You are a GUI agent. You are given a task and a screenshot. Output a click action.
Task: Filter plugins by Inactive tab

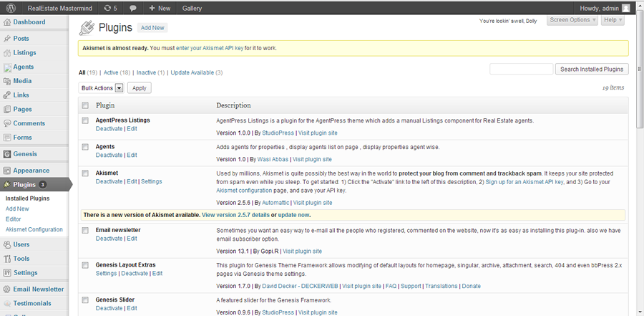(x=146, y=72)
